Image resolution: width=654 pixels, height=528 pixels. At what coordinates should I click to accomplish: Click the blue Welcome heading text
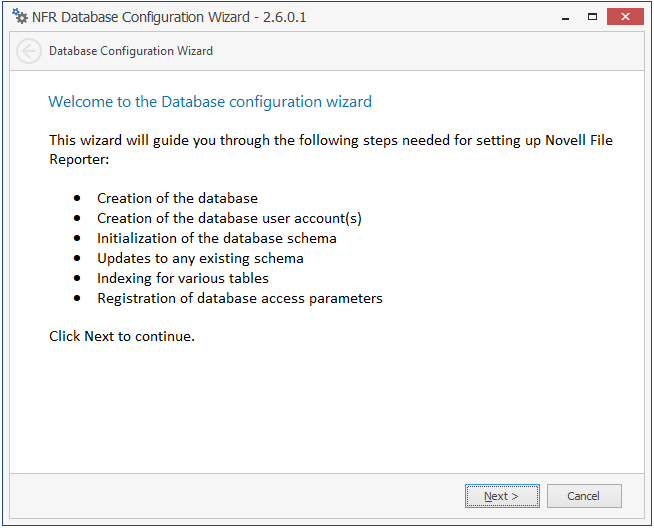(x=210, y=102)
